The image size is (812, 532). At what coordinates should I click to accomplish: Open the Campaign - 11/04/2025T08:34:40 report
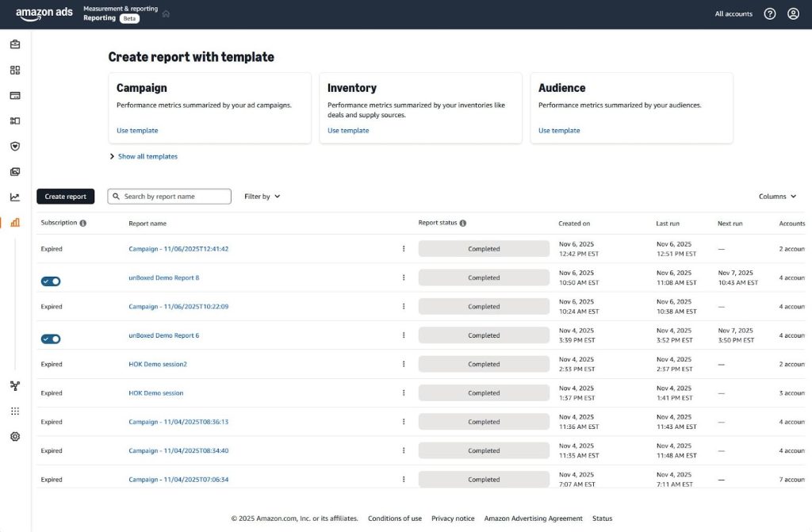pyautogui.click(x=178, y=450)
